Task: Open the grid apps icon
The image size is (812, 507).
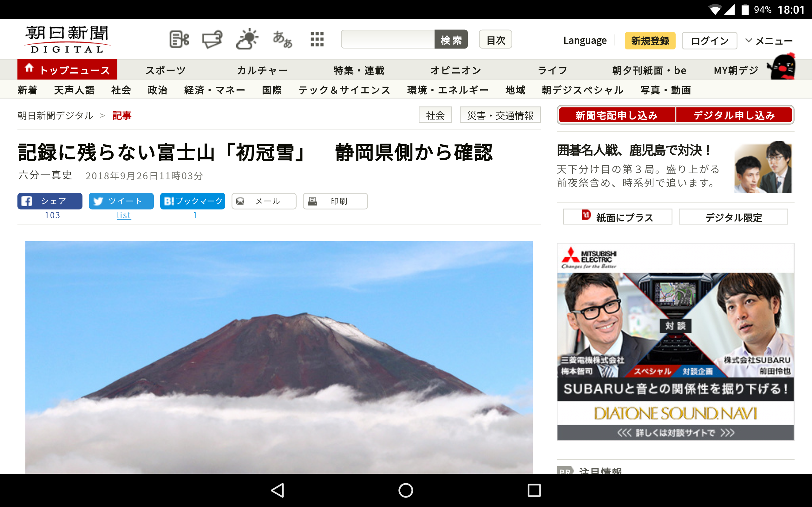Action: (x=317, y=40)
